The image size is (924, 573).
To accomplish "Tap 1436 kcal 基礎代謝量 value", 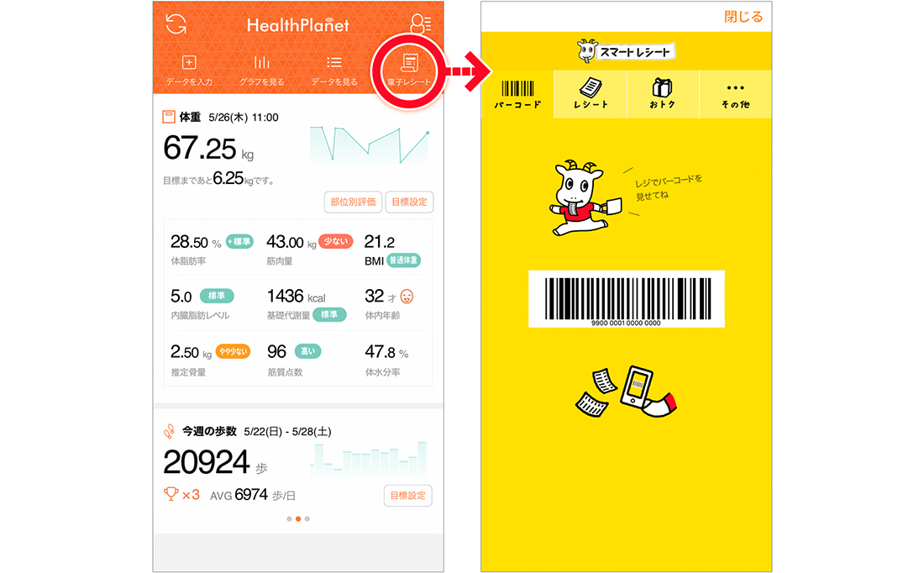I will (296, 297).
